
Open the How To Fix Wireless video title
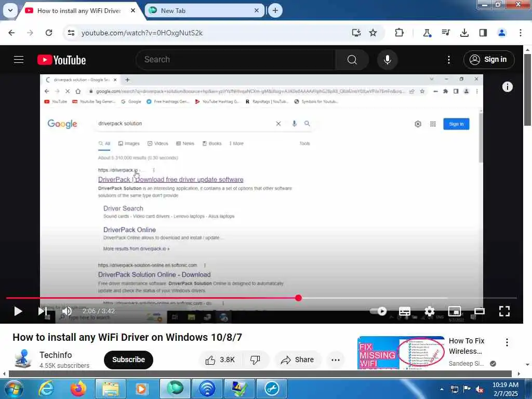click(x=467, y=345)
